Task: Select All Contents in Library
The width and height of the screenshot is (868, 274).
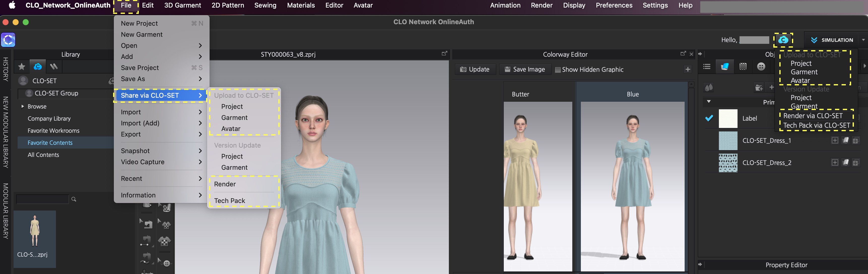Action: 43,155
